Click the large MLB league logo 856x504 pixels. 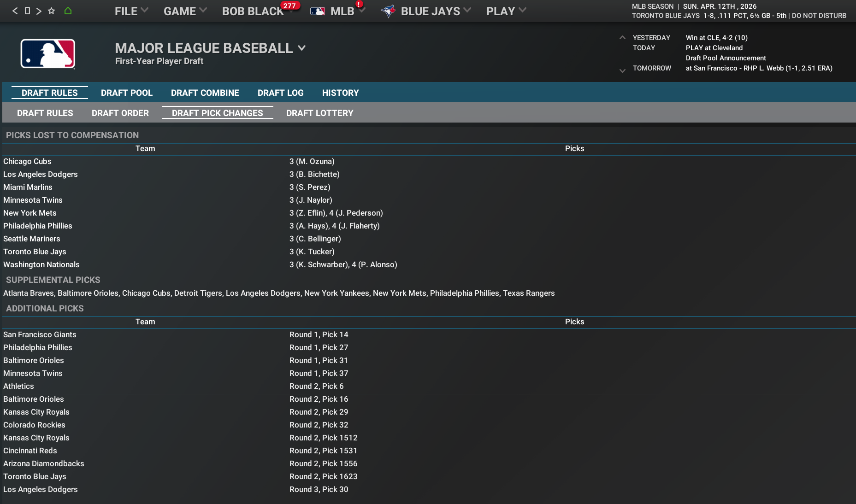point(48,53)
